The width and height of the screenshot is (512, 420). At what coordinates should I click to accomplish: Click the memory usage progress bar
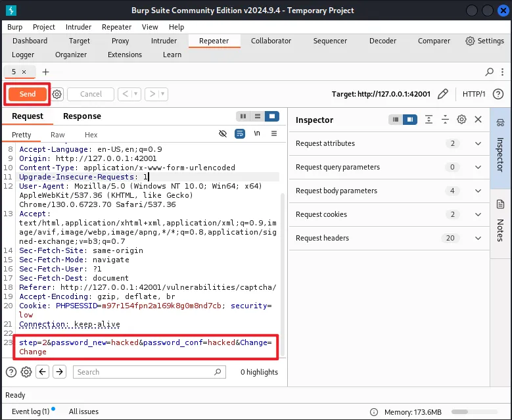pos(475,412)
